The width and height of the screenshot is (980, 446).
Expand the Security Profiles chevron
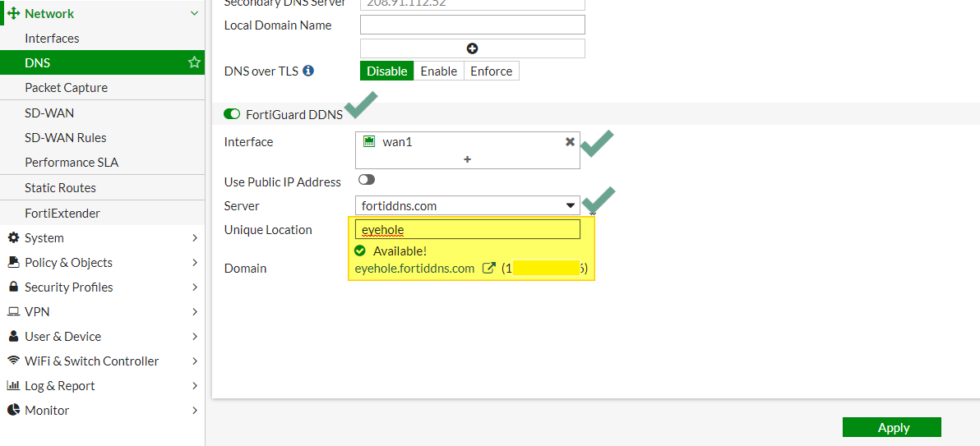(x=195, y=287)
